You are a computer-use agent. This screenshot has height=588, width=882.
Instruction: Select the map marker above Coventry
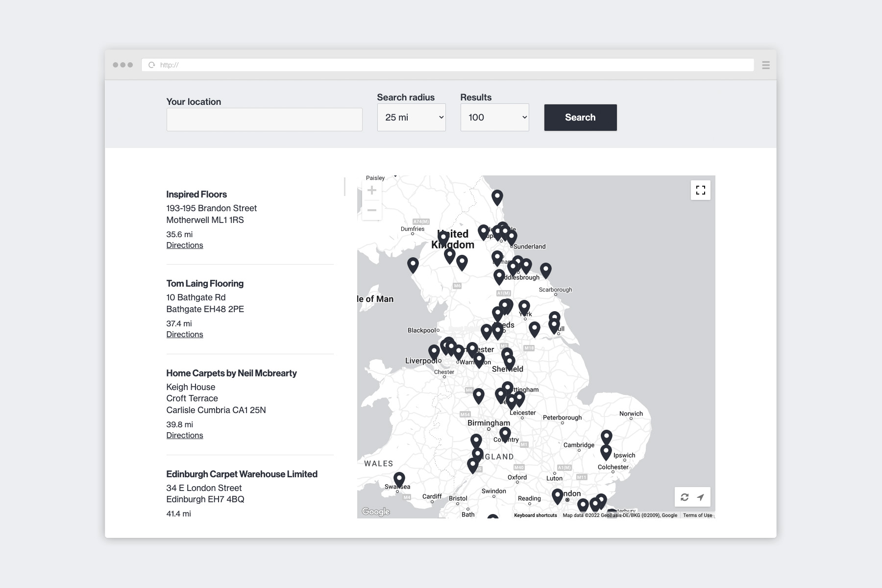(x=505, y=435)
